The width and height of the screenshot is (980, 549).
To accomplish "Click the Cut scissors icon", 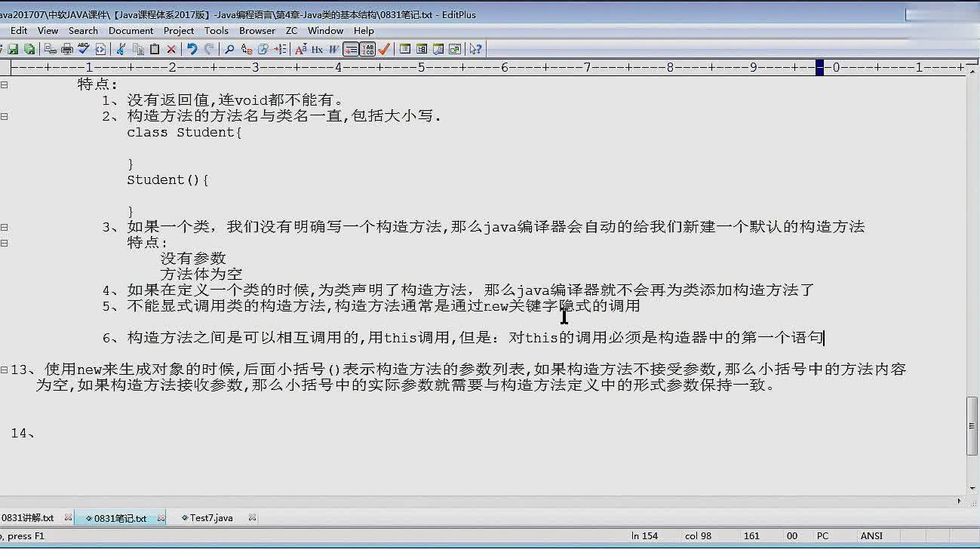I will coord(121,49).
